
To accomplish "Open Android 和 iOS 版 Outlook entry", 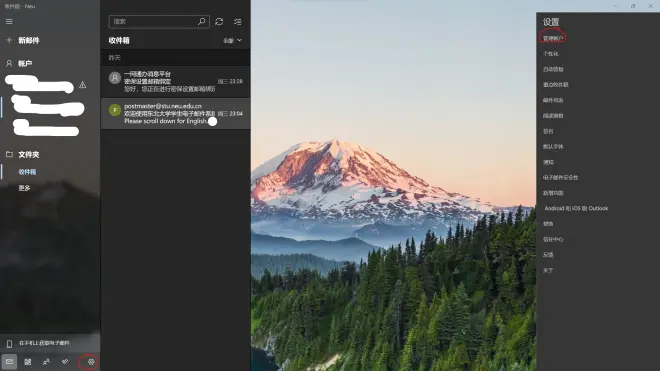I will click(x=576, y=208).
